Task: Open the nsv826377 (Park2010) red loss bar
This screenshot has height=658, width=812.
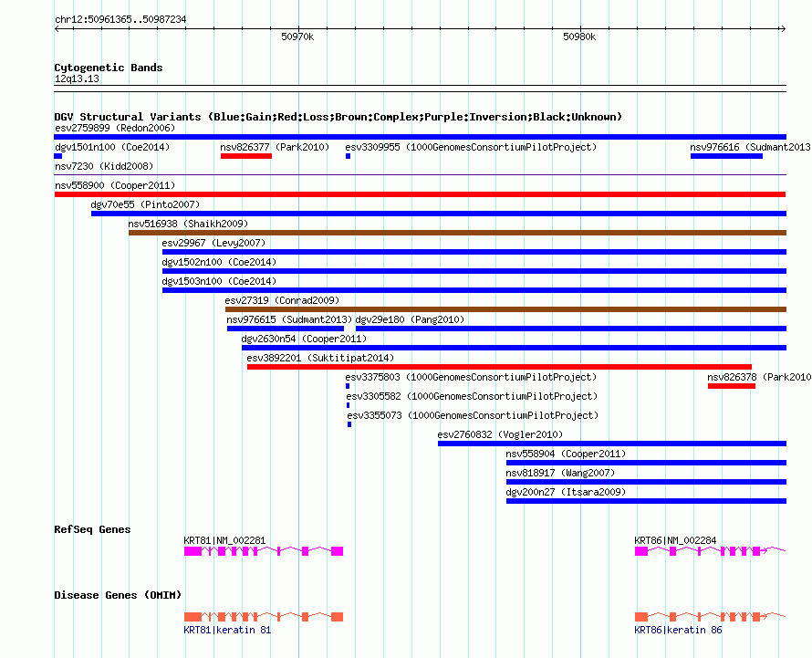Action: (246, 156)
